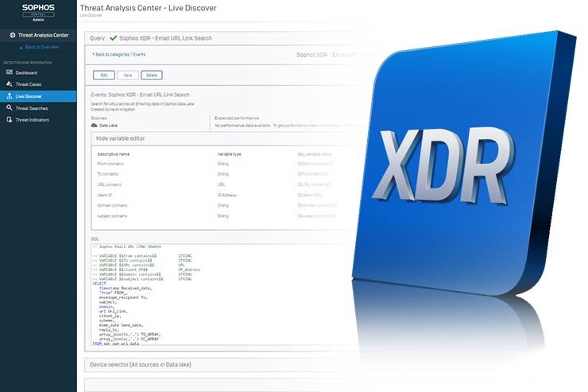Collapse the Hide variable editor section
The image size is (588, 392).
click(121, 138)
